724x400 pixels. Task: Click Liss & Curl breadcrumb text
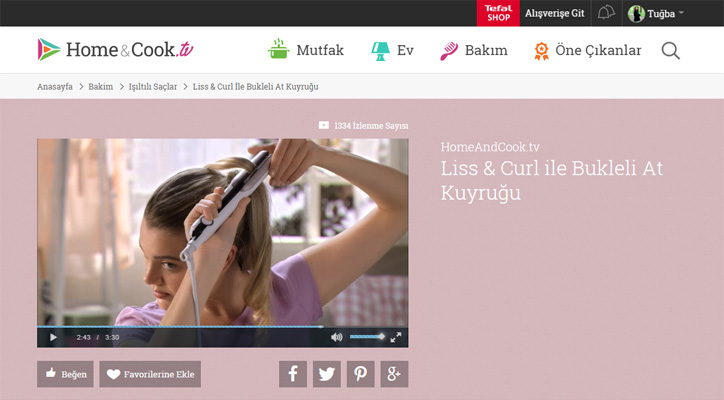(255, 86)
